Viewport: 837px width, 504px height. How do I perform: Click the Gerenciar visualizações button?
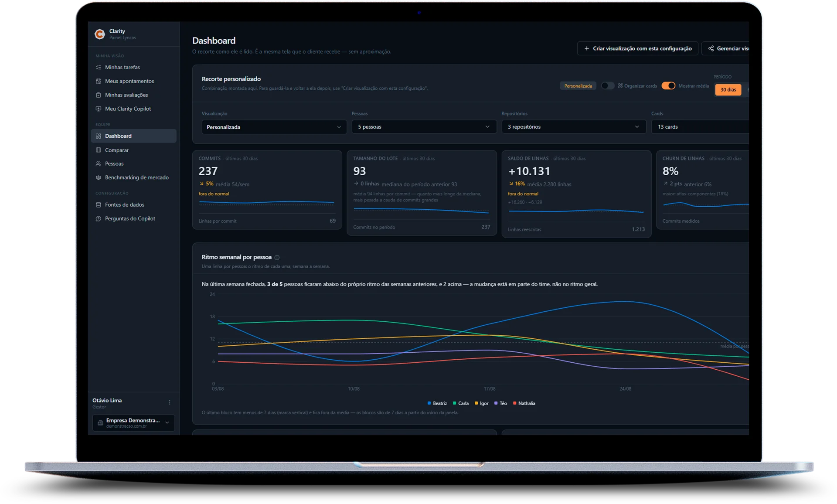[x=725, y=48]
